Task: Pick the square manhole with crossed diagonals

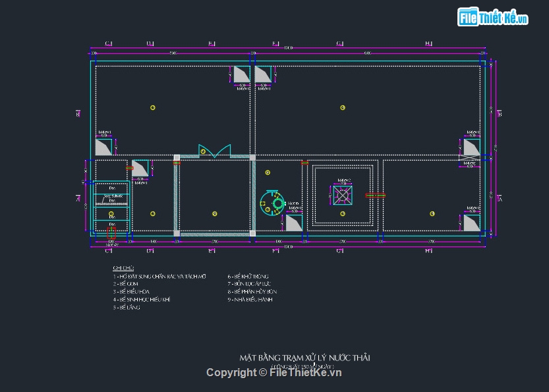Action: click(x=342, y=194)
